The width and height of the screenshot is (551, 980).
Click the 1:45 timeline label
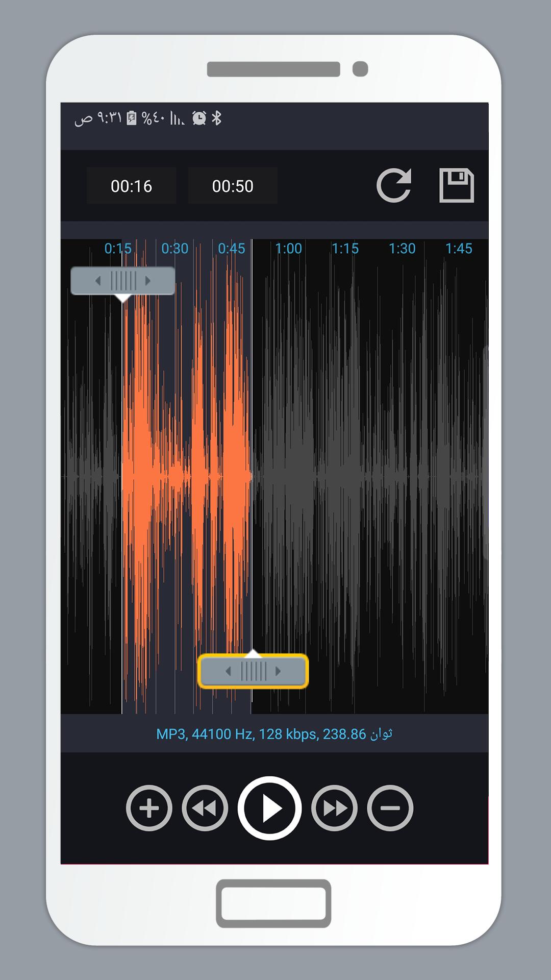click(459, 249)
